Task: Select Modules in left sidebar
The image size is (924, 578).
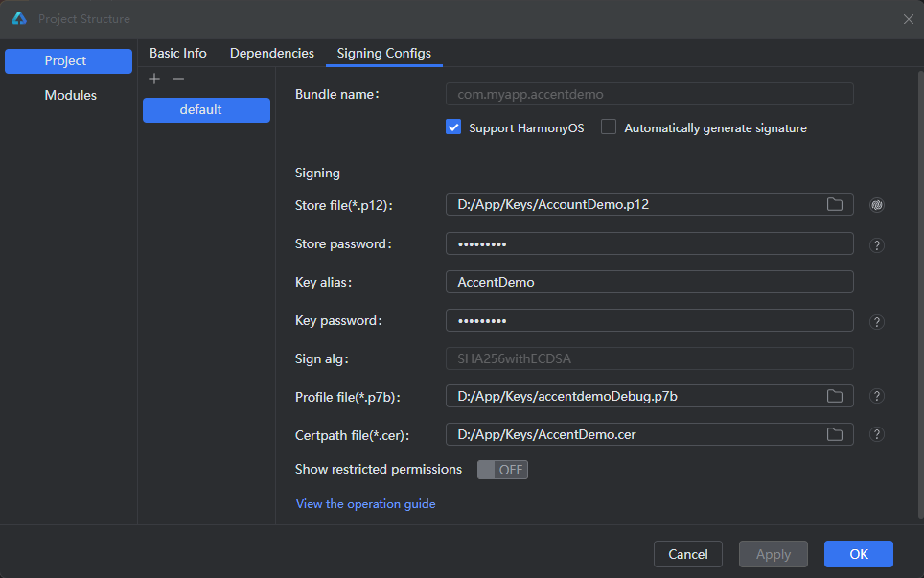Action: (x=70, y=95)
